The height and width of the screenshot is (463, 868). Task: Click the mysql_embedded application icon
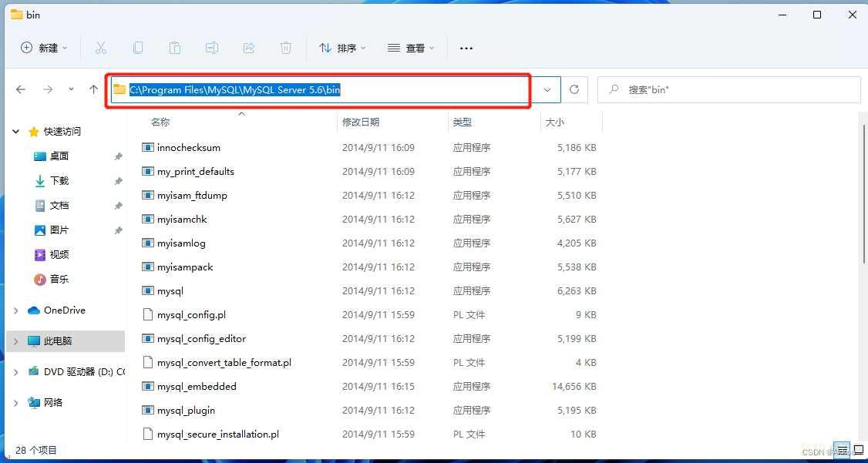[147, 386]
